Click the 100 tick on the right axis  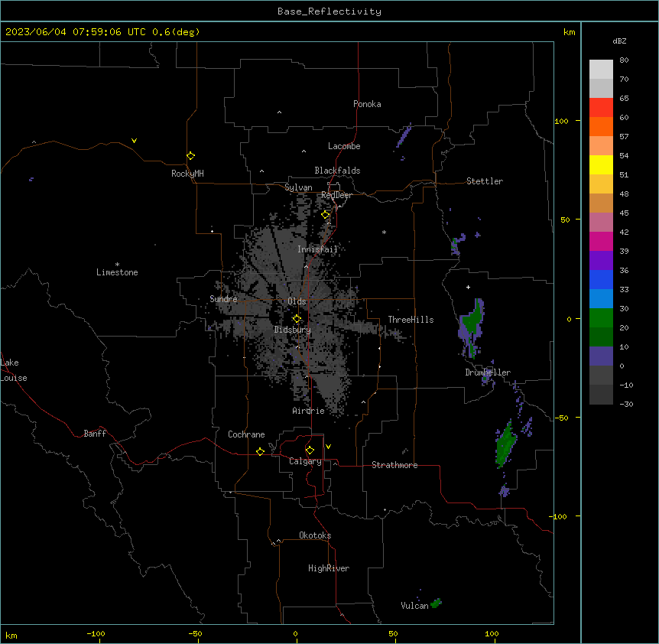pyautogui.click(x=561, y=121)
